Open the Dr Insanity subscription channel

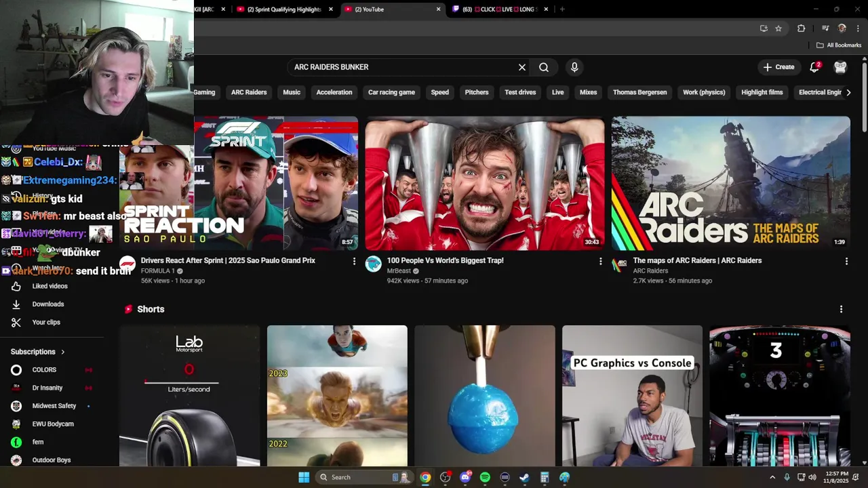coord(47,388)
